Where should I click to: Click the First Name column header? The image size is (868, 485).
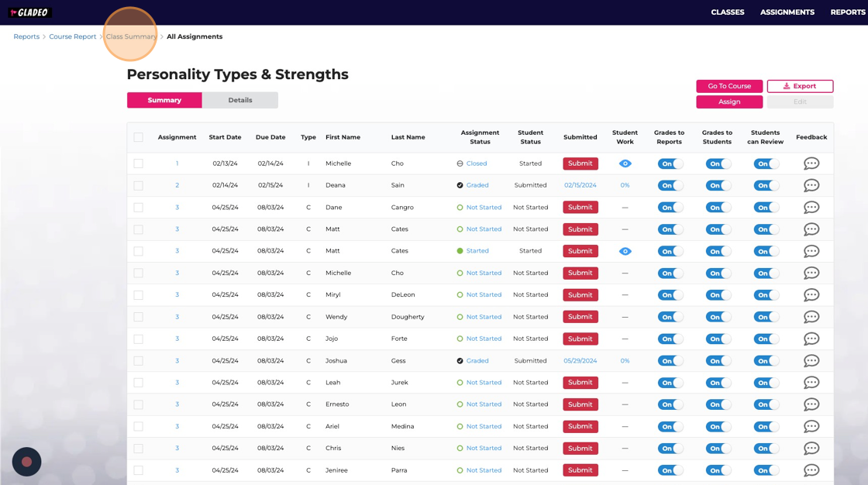(343, 137)
